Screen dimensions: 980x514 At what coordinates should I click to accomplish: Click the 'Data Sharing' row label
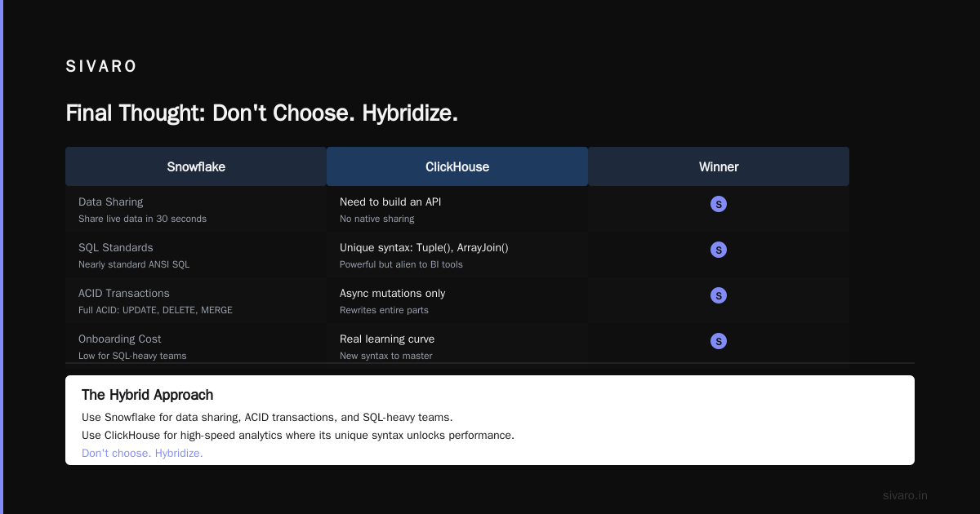pos(110,202)
